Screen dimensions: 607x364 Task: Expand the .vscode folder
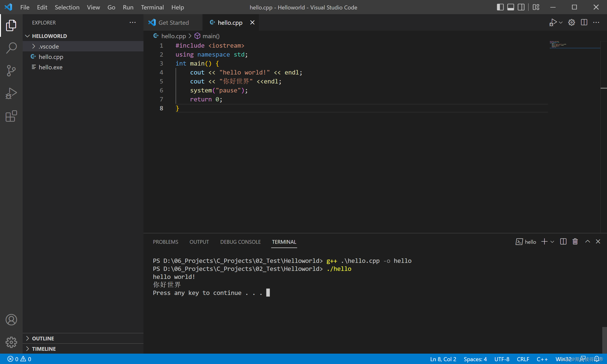point(83,46)
